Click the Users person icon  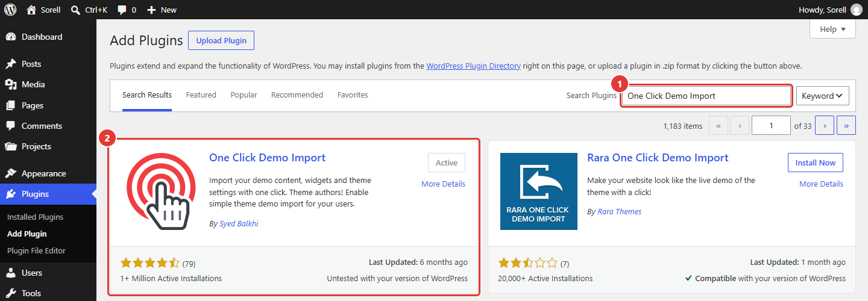tap(11, 273)
